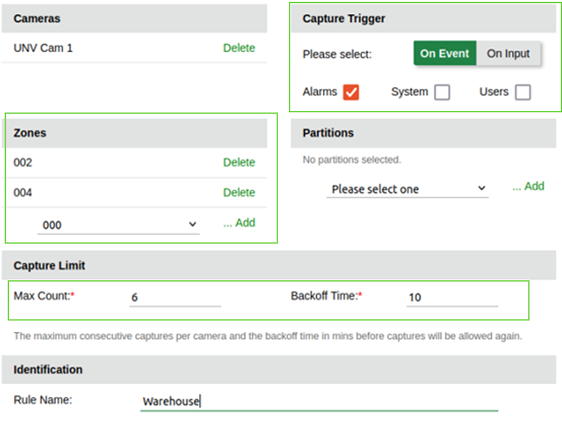Add the selected zone with ... Add
The height and width of the screenshot is (434, 562).
(239, 223)
